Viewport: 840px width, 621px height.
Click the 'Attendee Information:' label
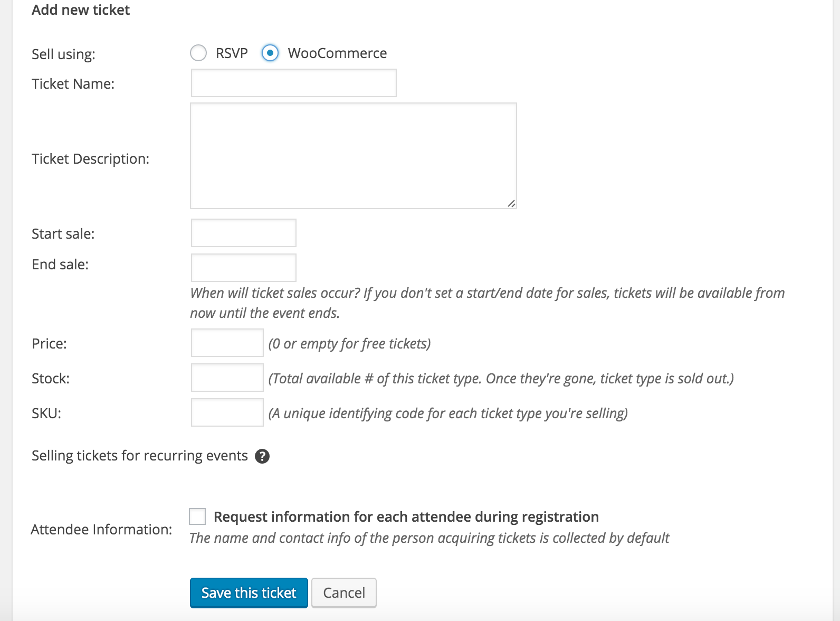pyautogui.click(x=101, y=530)
